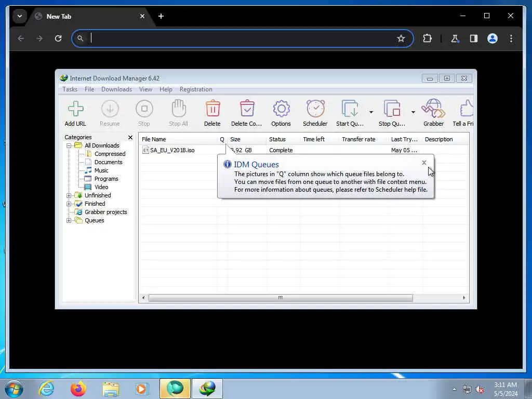Open browser Labs flask icon
Viewport: 532px width, 399px height.
[455, 38]
